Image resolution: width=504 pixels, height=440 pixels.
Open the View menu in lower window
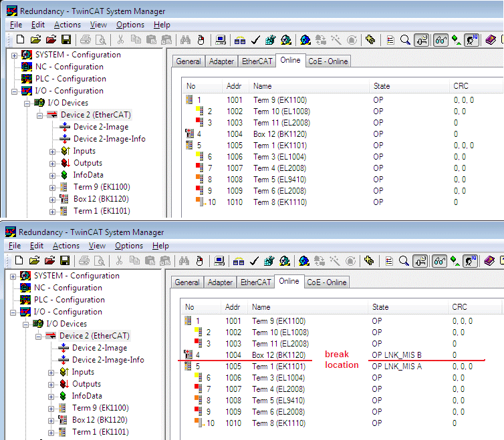coord(97,246)
